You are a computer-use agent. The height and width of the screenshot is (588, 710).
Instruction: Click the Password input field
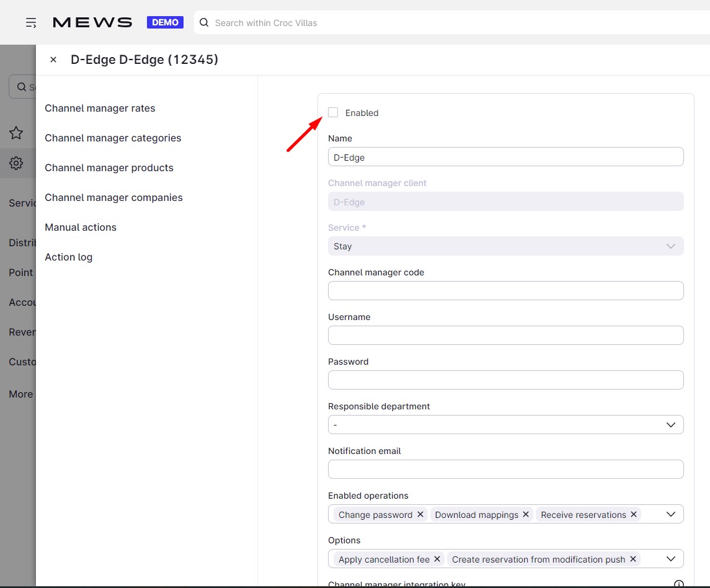[506, 380]
